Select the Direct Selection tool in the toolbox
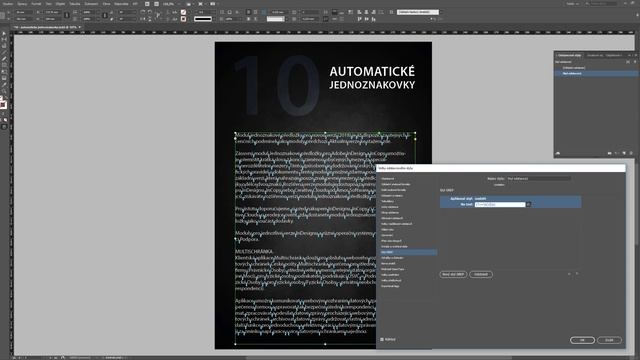640x360 pixels. (4, 40)
